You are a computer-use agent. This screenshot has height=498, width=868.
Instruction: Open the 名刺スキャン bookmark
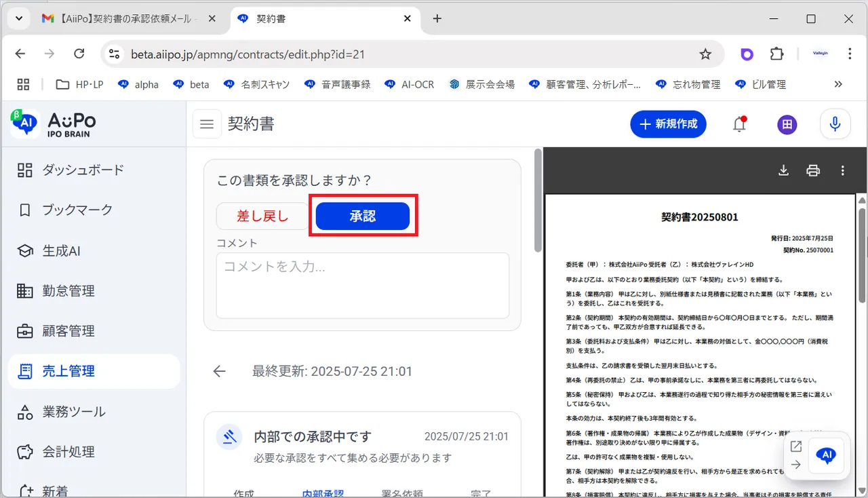258,84
